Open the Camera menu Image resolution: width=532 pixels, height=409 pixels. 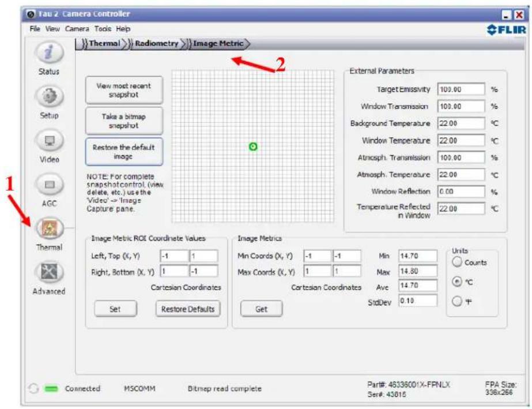77,29
